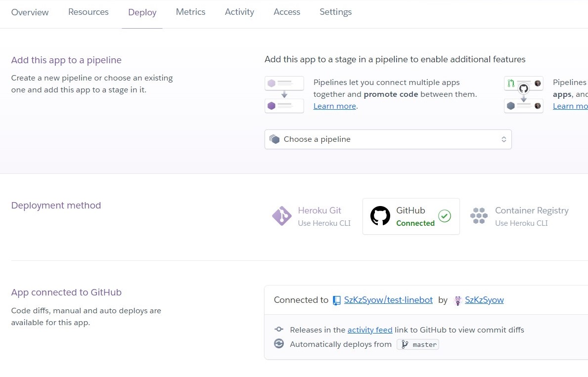This screenshot has width=588, height=377.
Task: Click the green connected checkmark icon
Action: pyautogui.click(x=445, y=216)
